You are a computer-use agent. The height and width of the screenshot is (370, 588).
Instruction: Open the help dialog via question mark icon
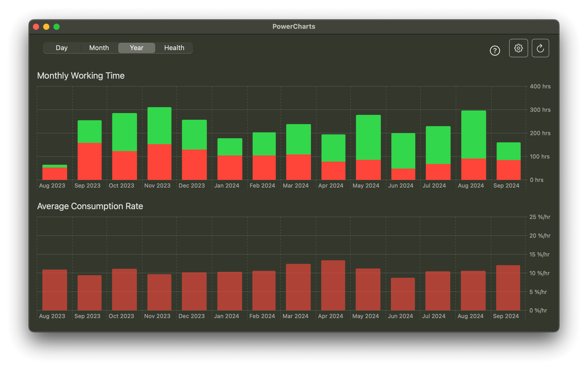coord(495,51)
